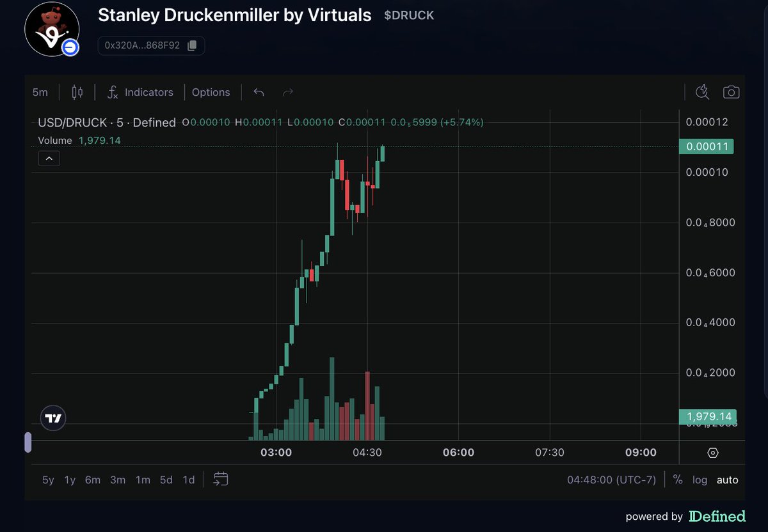Click the USD/DRUCK · 5 · Defined legend title
Screen dimensions: 768x532
[x=107, y=122]
